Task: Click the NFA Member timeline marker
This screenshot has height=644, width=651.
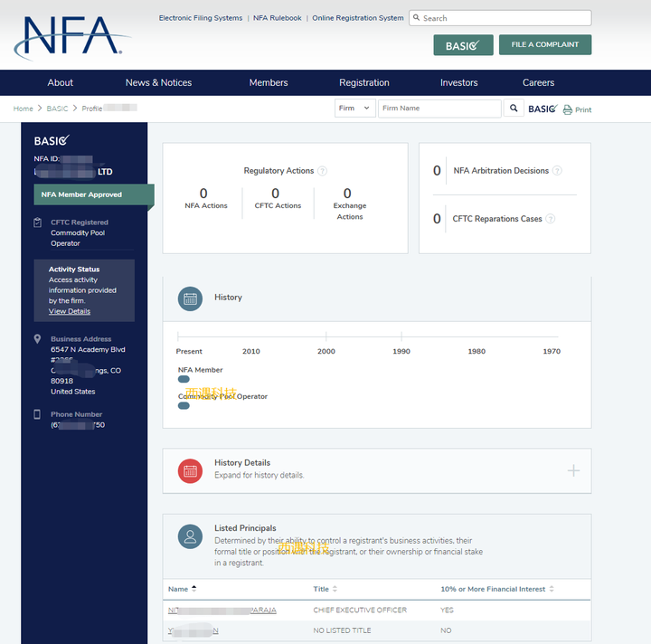Action: (184, 379)
